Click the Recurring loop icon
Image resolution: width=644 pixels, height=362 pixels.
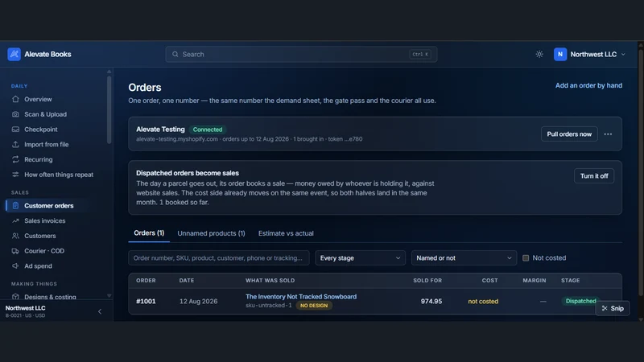15,159
